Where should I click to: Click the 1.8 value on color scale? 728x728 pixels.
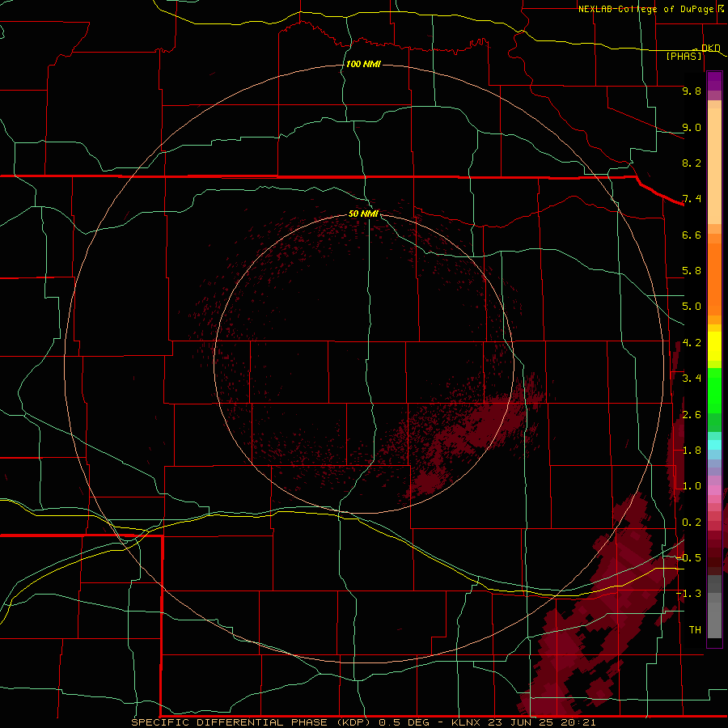click(692, 451)
